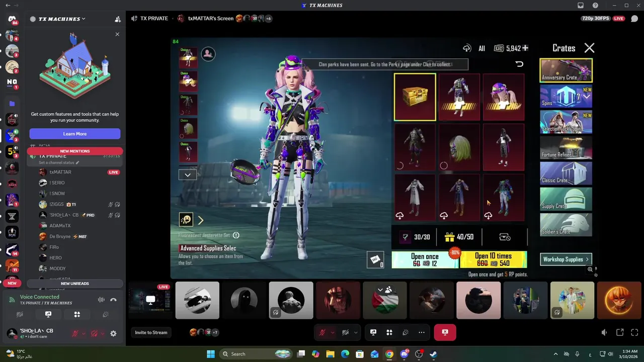644x362 pixels.
Task: Expand microphone options in call control bar
Action: 332,332
